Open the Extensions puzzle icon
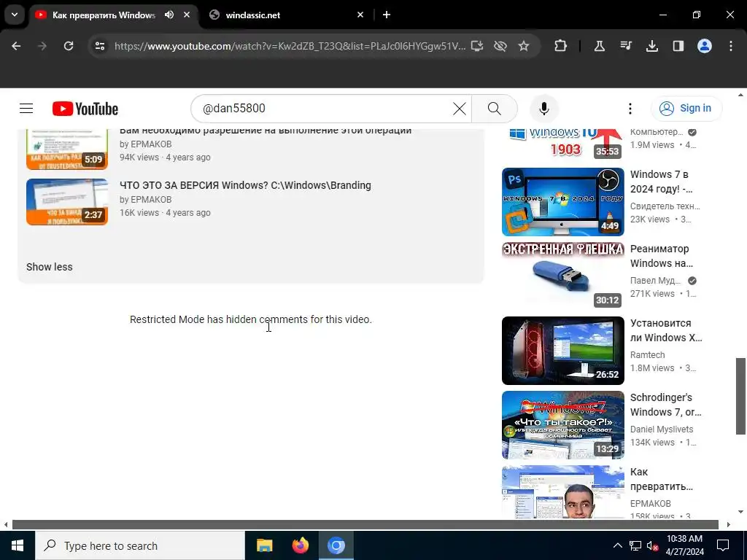The image size is (747, 560). [x=561, y=46]
